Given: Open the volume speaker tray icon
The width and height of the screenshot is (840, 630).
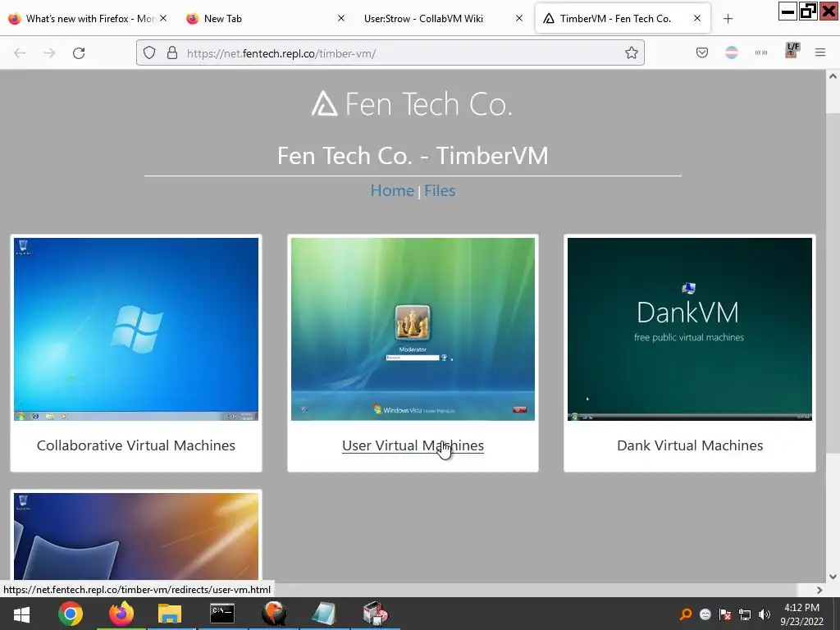Looking at the screenshot, I should [x=765, y=614].
